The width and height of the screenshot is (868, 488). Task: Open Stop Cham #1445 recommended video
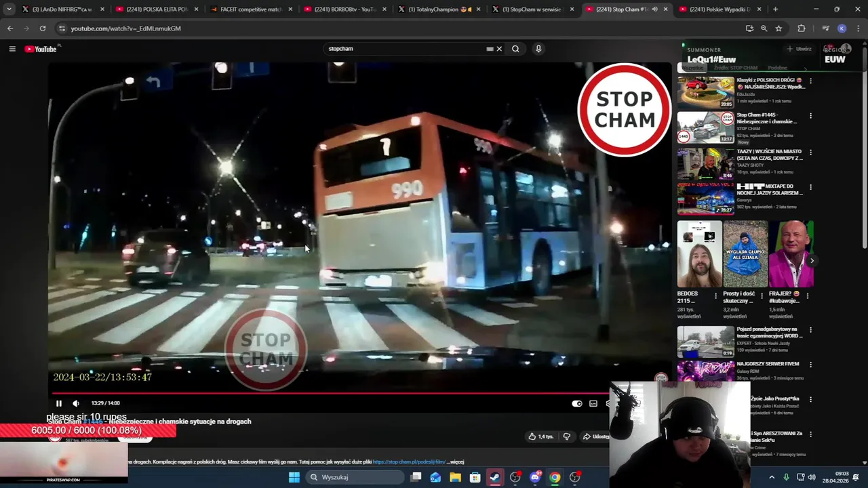(705, 127)
